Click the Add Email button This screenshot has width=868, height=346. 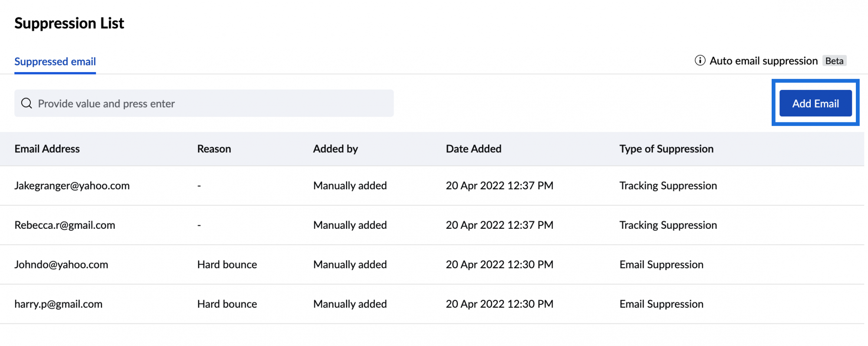(x=815, y=103)
